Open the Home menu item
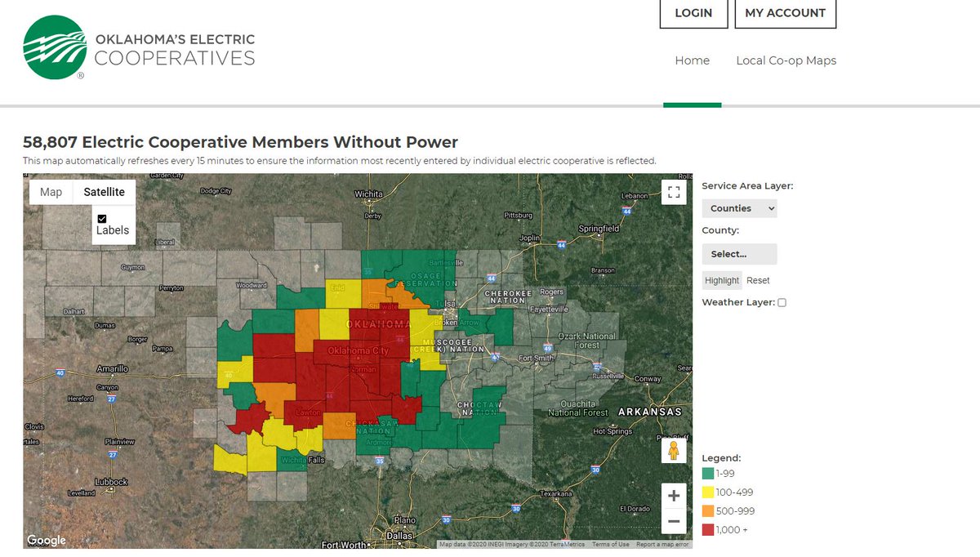The height and width of the screenshot is (557, 980). pyautogui.click(x=693, y=60)
